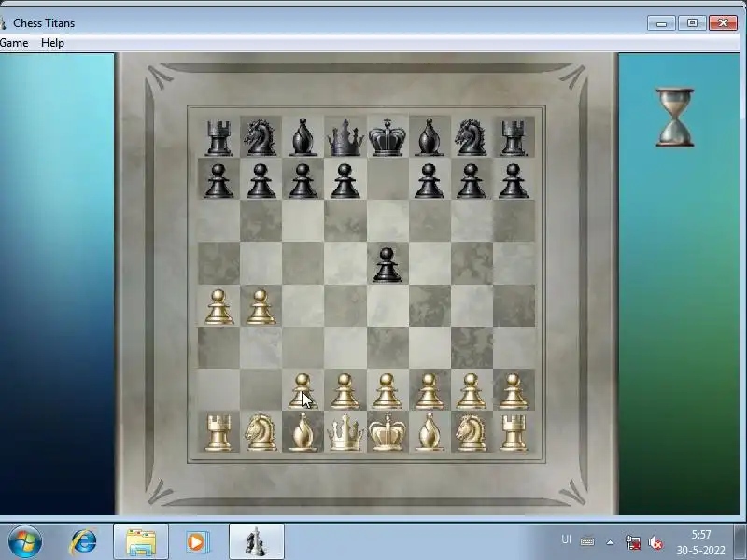Select the white pawn on a4
This screenshot has width=747, height=560.
218,307
